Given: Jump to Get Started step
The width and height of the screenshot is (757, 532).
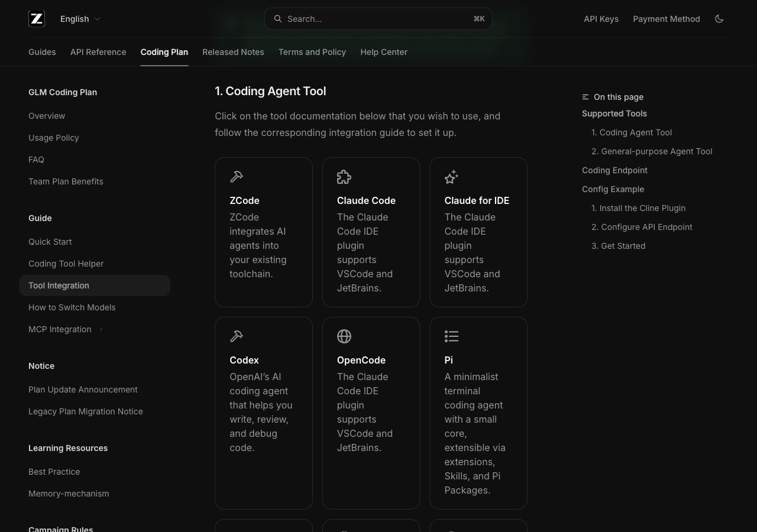Looking at the screenshot, I should pos(619,246).
